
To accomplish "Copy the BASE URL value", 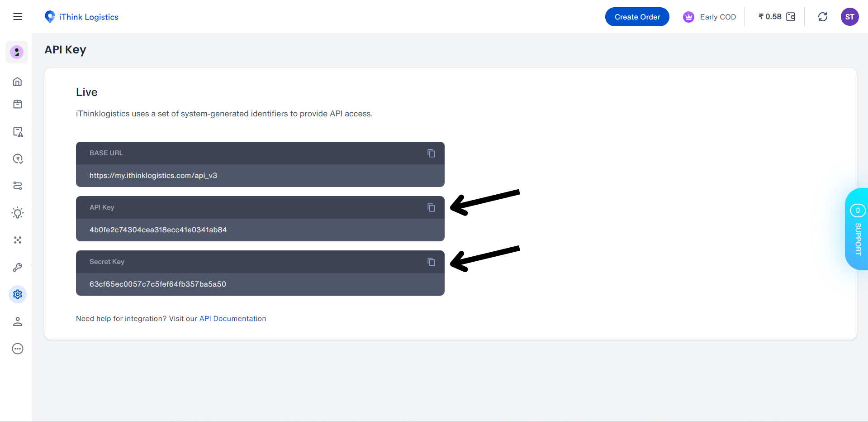I will [x=431, y=153].
